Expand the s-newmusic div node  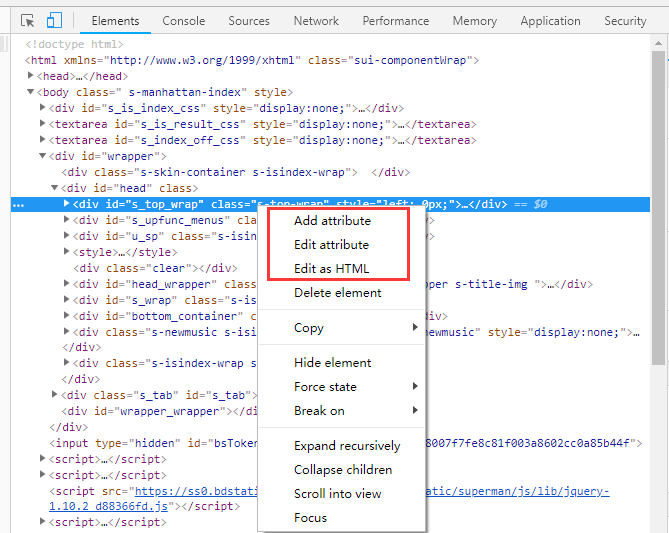(66, 331)
